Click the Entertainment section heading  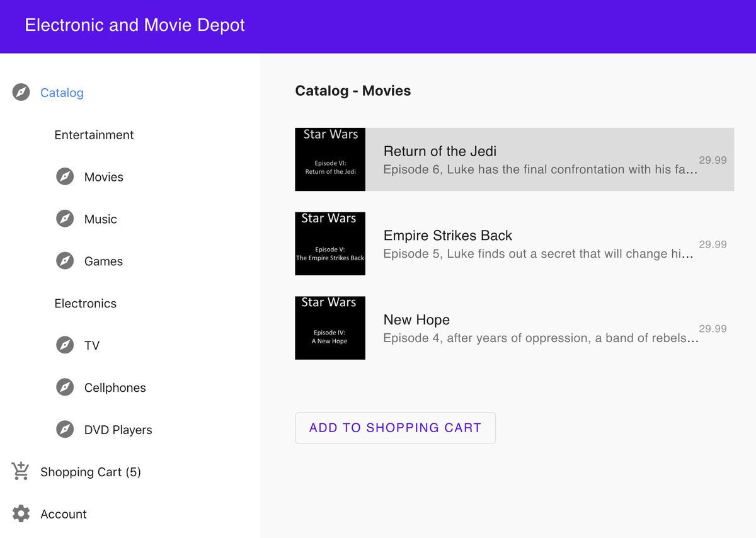coord(94,135)
